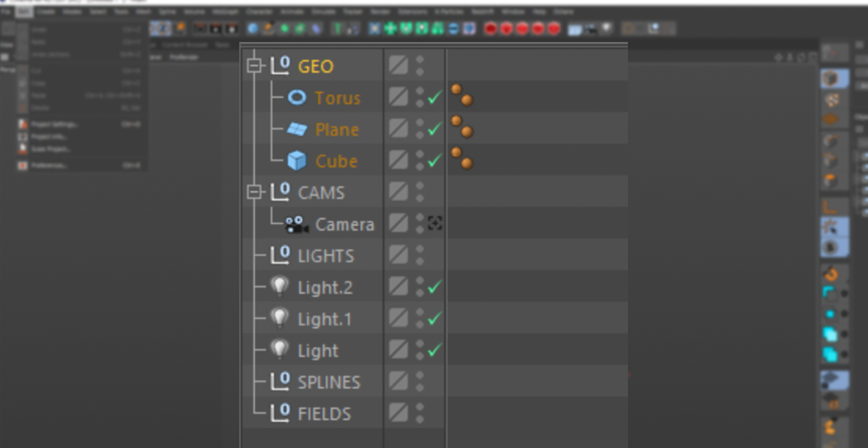868x448 pixels.
Task: Disable Plane with its green checkmark
Action: [x=435, y=129]
